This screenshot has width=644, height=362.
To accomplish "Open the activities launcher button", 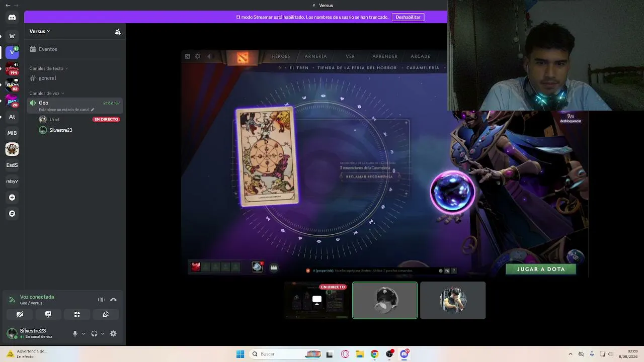I will tap(77, 314).
